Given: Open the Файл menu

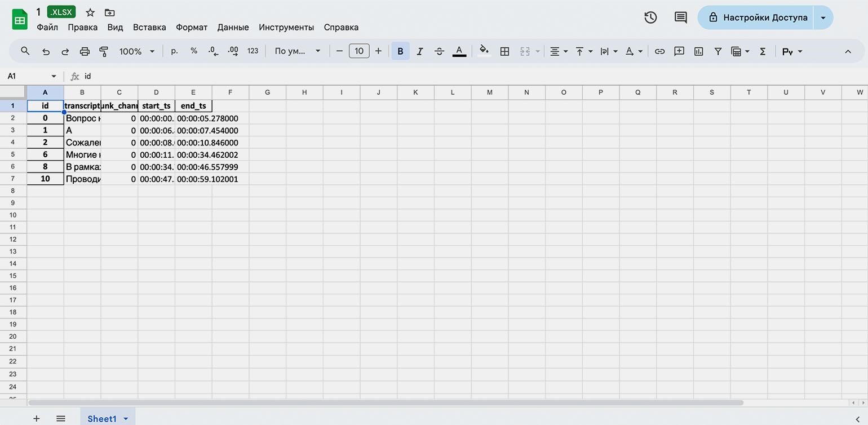Looking at the screenshot, I should [x=47, y=27].
